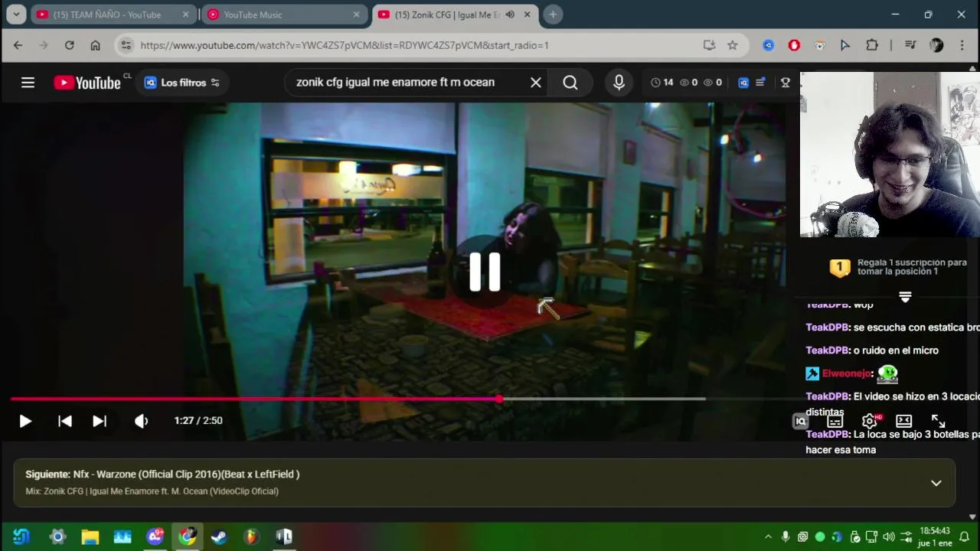The height and width of the screenshot is (551, 980).
Task: Open the vidIQ browser extension
Action: pyautogui.click(x=769, y=45)
